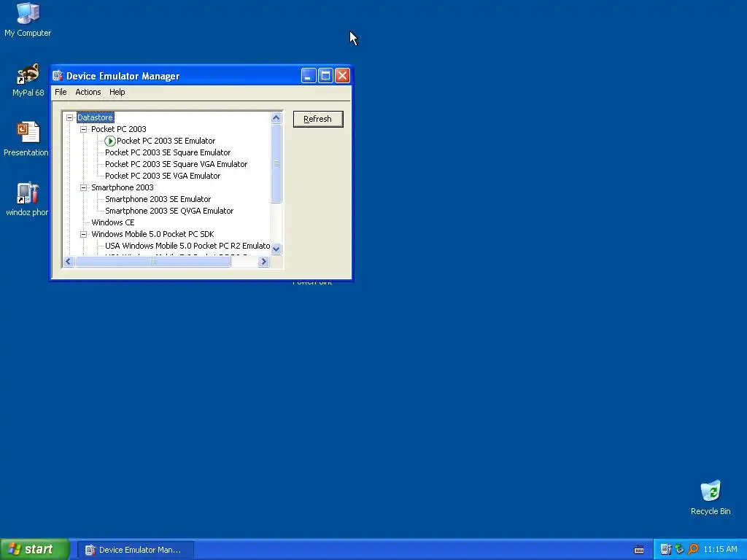Select the Presentation desktop icon
The image size is (747, 560).
click(27, 139)
